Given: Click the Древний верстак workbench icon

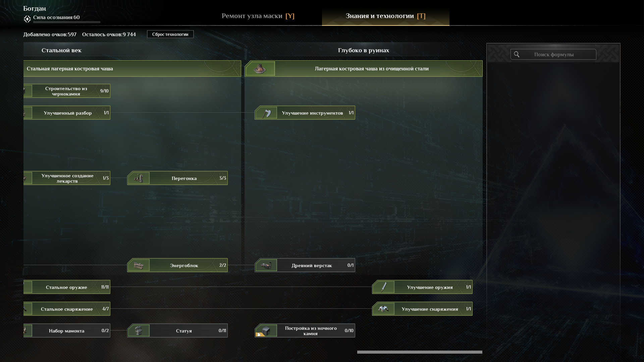Looking at the screenshot, I should 267,265.
